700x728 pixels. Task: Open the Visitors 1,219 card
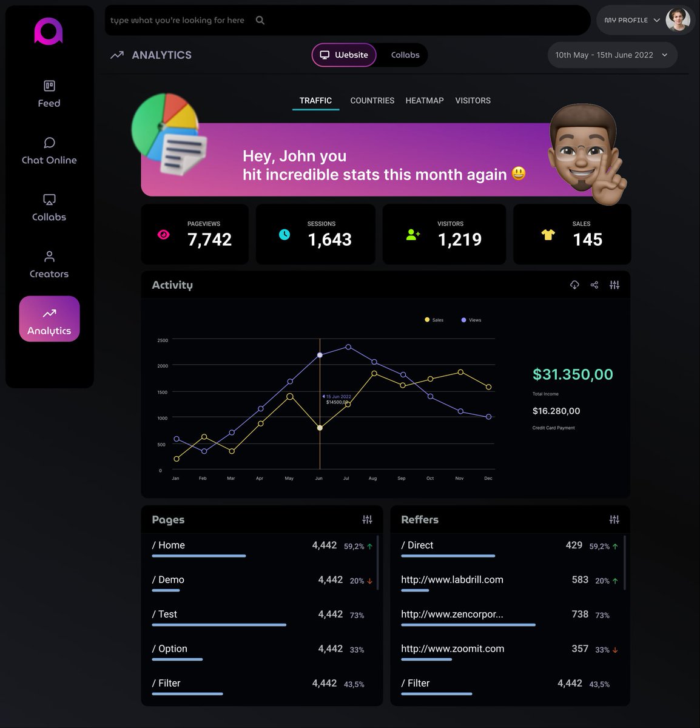(x=444, y=234)
